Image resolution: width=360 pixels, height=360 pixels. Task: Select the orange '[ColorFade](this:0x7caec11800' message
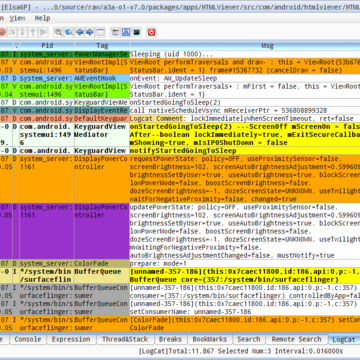click(245, 324)
